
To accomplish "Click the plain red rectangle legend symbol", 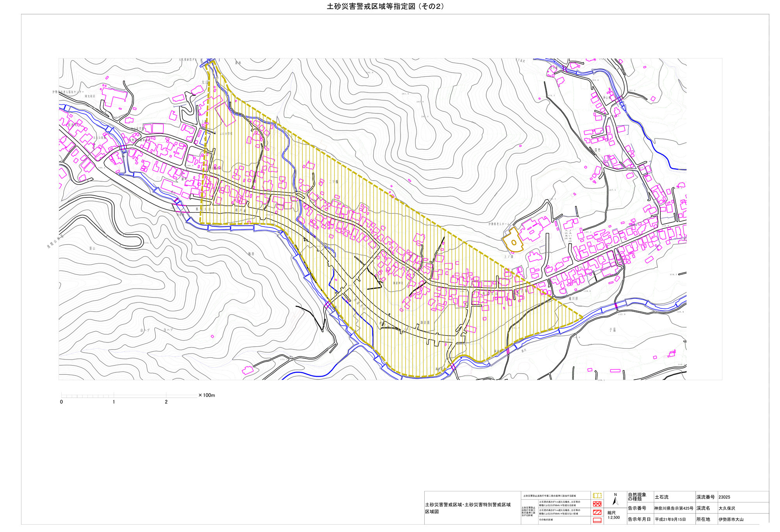I will tap(597, 520).
